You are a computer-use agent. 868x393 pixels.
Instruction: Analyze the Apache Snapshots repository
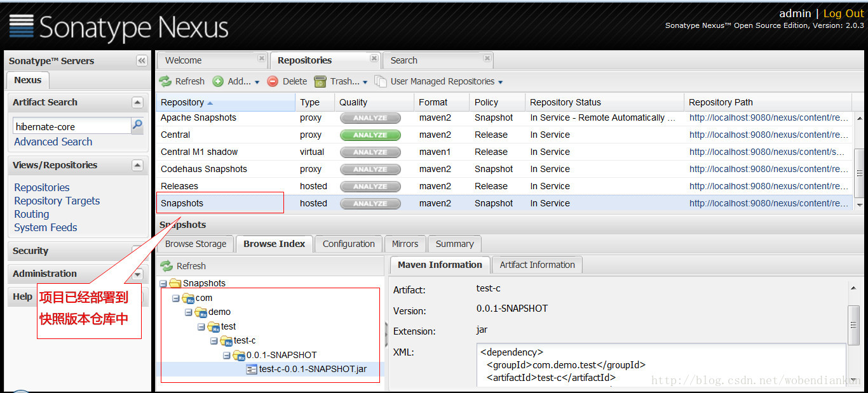(x=370, y=117)
